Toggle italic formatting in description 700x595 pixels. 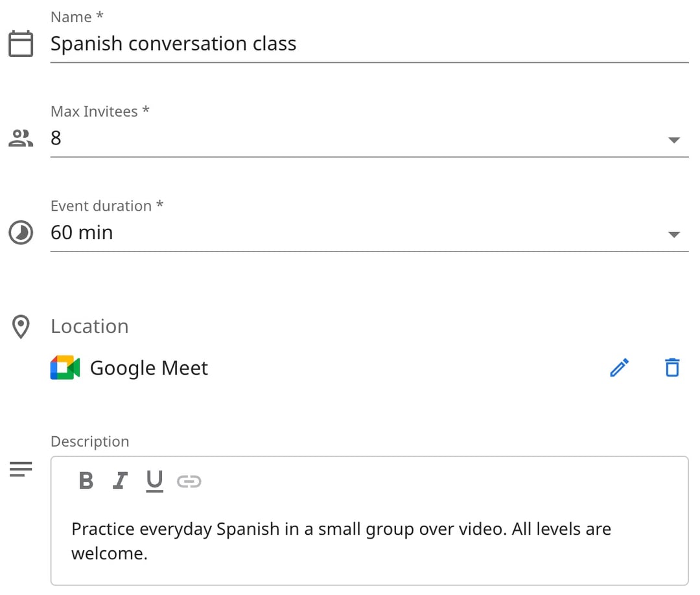pos(120,481)
